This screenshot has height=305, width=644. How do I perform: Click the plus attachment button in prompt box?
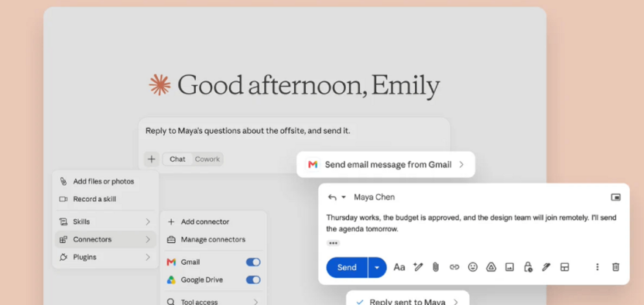point(151,159)
